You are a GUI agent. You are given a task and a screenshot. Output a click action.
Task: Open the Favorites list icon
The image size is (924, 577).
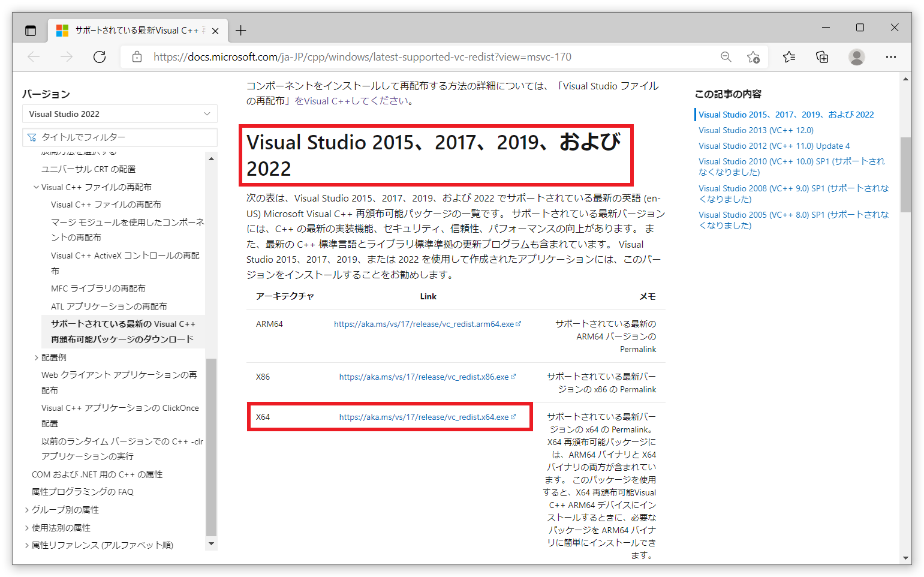pos(789,57)
